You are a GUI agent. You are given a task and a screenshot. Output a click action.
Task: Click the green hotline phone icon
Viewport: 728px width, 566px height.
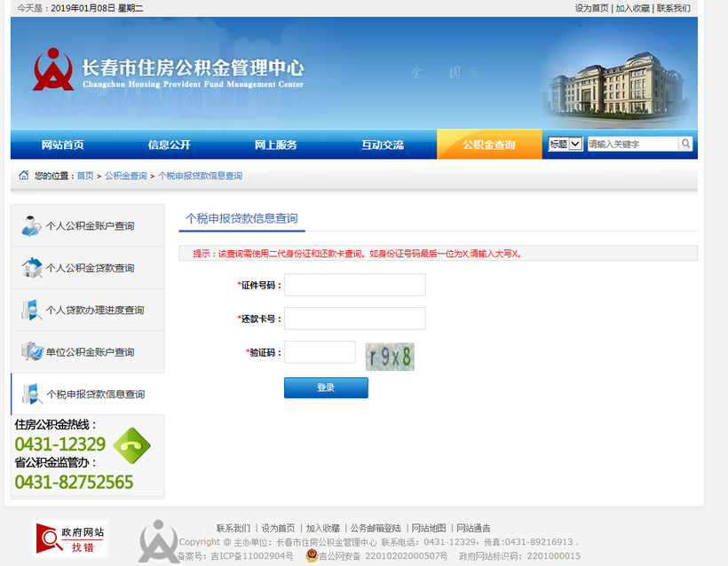[x=131, y=446]
